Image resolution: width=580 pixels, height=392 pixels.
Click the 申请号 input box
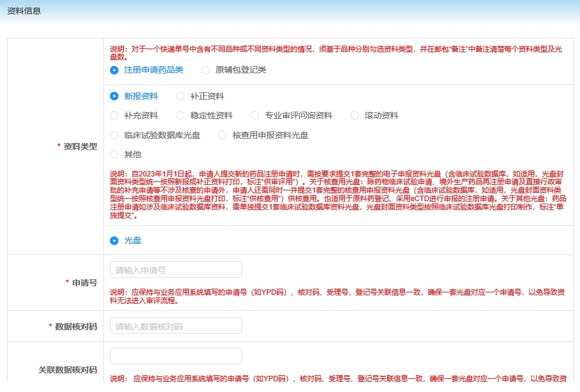176,270
